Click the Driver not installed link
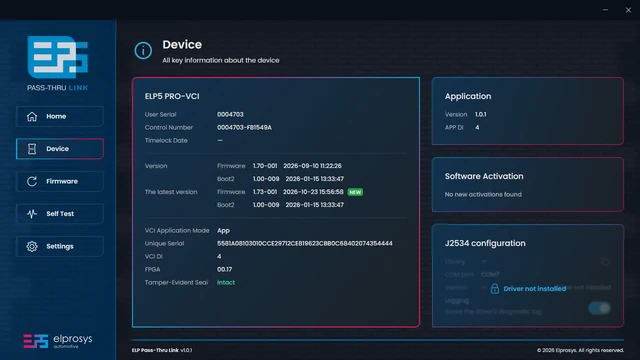Image resolution: width=640 pixels, height=360 pixels. (535, 289)
